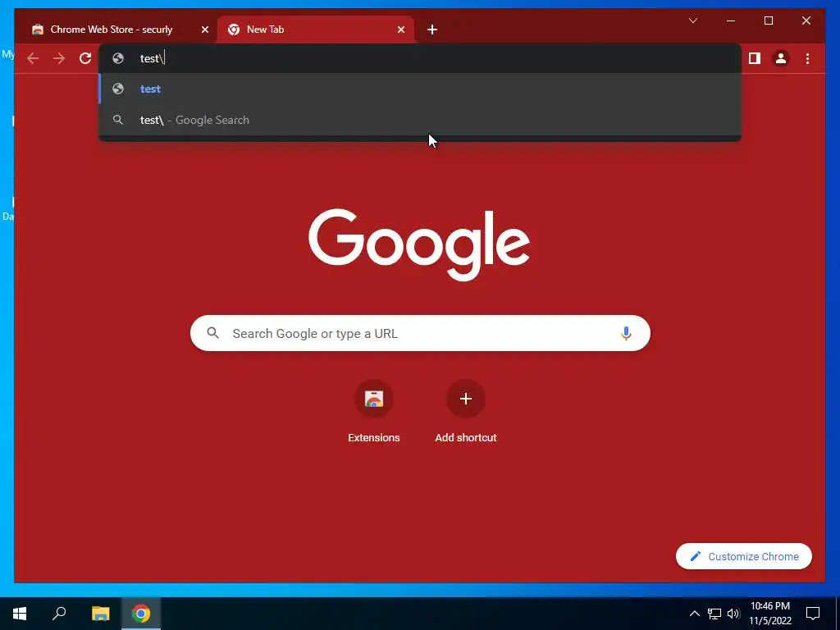Viewport: 840px width, 630px height.
Task: Click the magnifier icon in search box
Action: pos(212,333)
